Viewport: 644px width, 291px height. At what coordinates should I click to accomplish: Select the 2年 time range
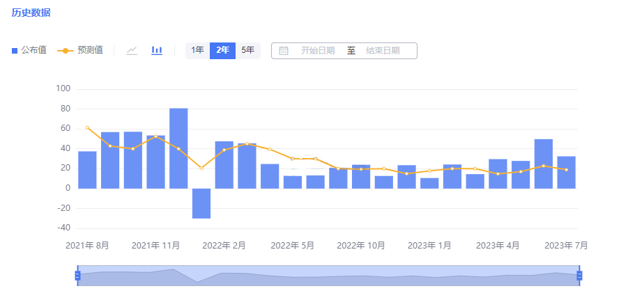click(222, 50)
